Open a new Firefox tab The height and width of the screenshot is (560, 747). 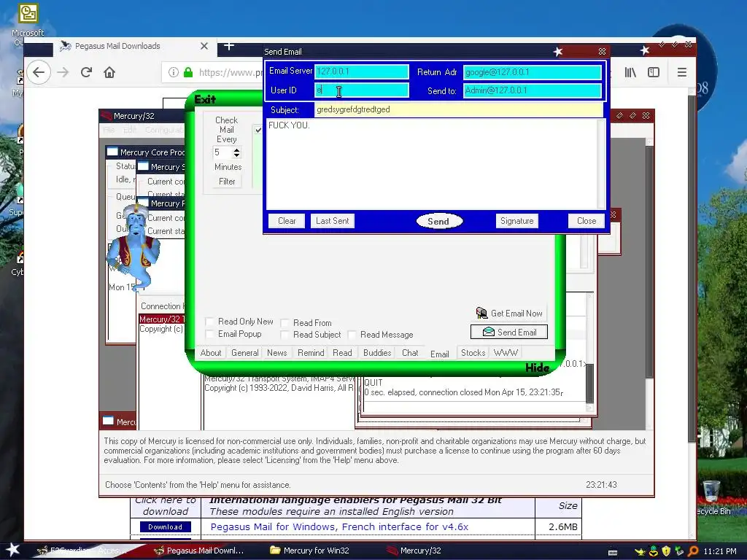[x=228, y=46]
